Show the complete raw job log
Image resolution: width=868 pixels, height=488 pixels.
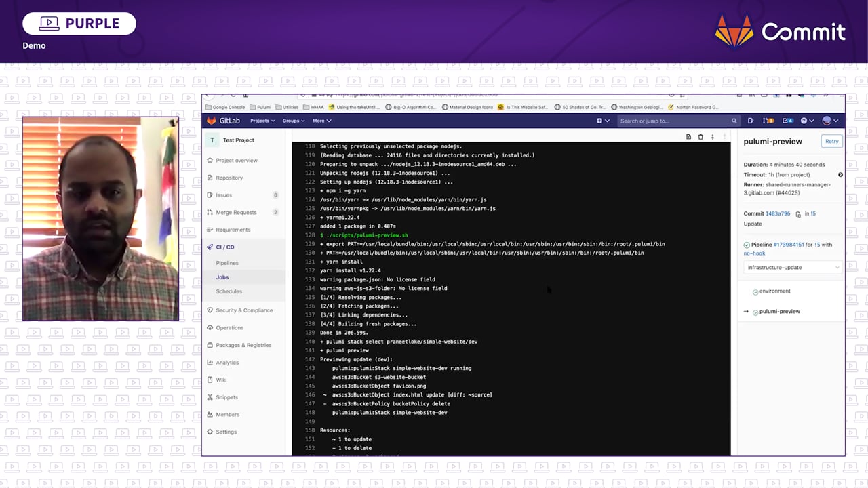688,137
